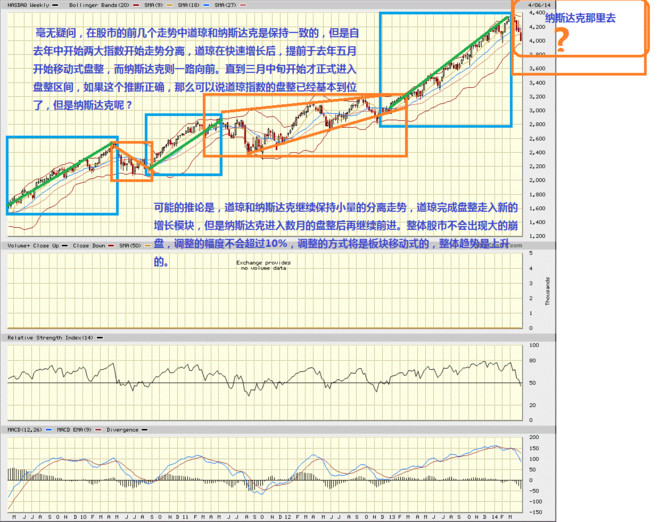This screenshot has width=660, height=522.
Task: Click the orange SMA(9) color marker
Action: click(x=169, y=5)
